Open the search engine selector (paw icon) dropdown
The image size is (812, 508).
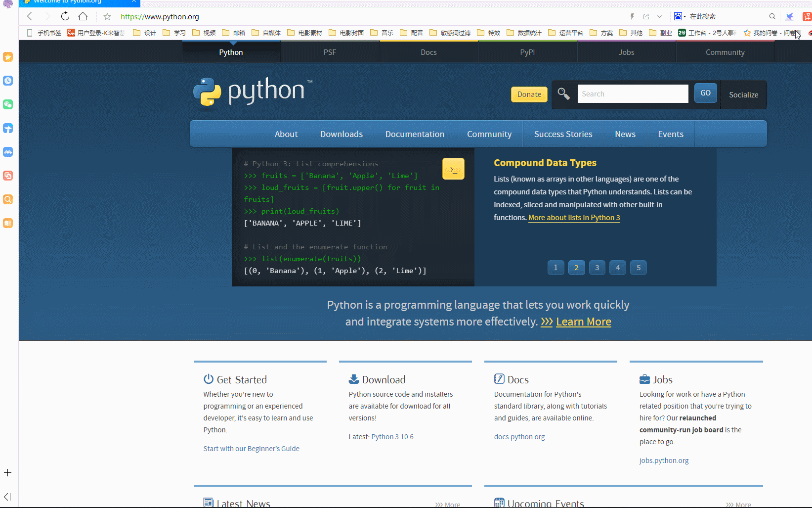coord(680,16)
